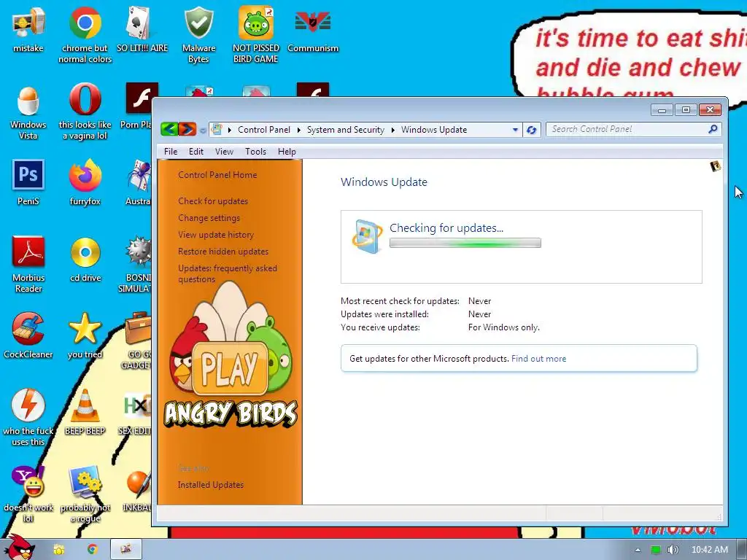The width and height of the screenshot is (747, 560).
Task: Open the Photoshop Ps desktop icon
Action: coord(28,183)
